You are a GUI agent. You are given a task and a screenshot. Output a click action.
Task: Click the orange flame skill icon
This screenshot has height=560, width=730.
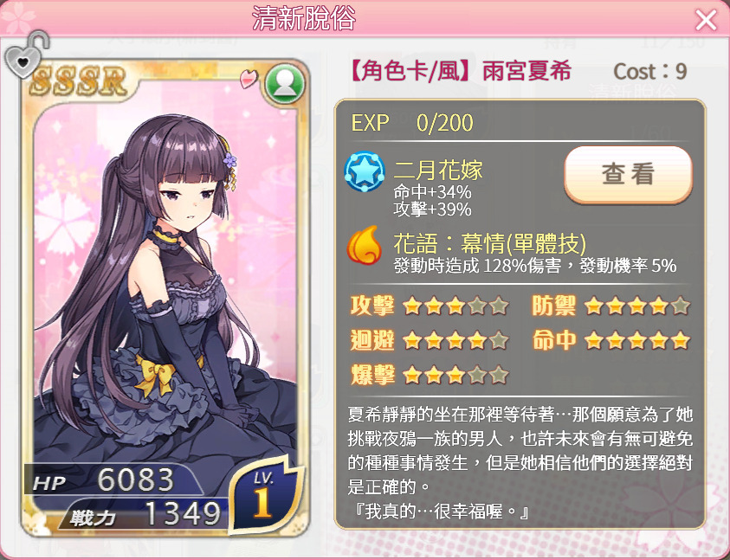point(365,245)
